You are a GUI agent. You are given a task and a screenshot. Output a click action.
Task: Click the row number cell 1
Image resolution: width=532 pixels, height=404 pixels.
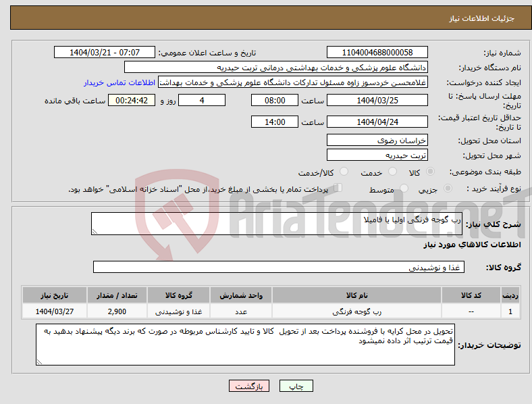point(510,311)
